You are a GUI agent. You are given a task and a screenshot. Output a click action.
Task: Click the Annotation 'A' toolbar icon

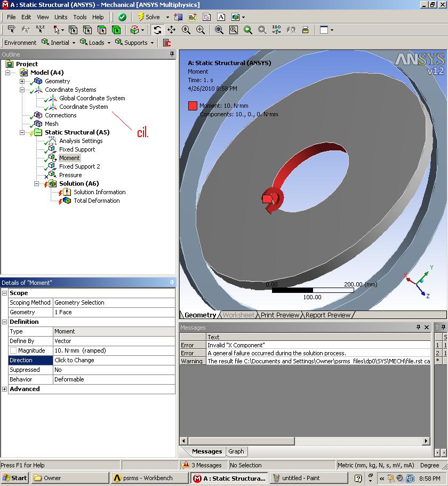coord(221,17)
